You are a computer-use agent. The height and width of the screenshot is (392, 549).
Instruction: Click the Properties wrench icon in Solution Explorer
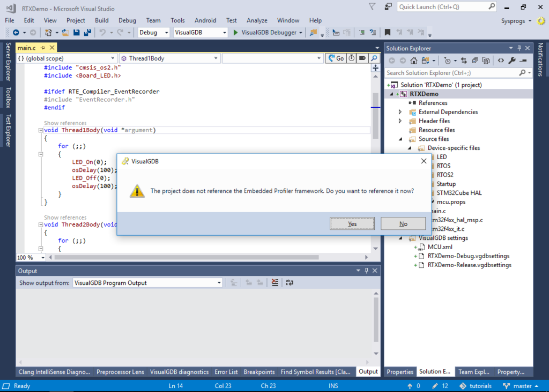point(512,61)
